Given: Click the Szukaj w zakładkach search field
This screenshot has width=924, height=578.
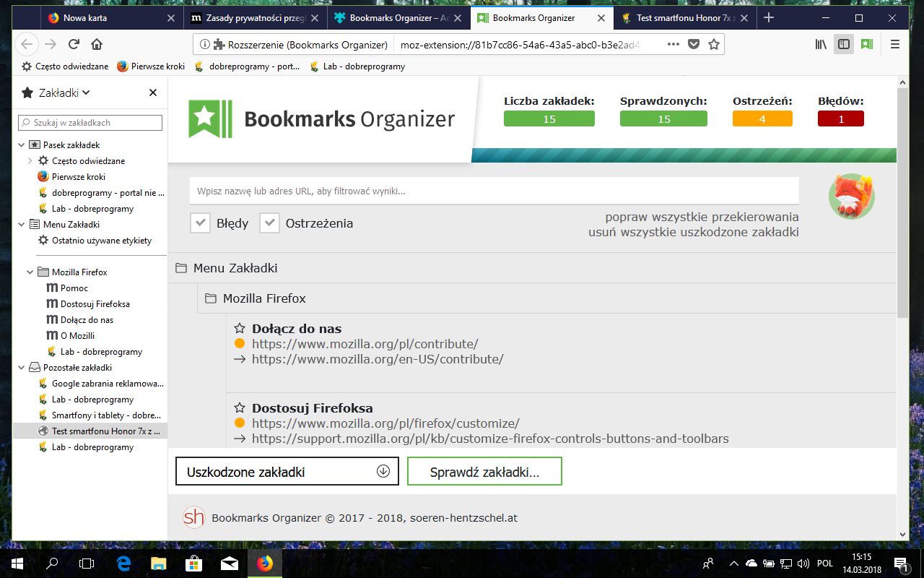Looking at the screenshot, I should point(90,123).
